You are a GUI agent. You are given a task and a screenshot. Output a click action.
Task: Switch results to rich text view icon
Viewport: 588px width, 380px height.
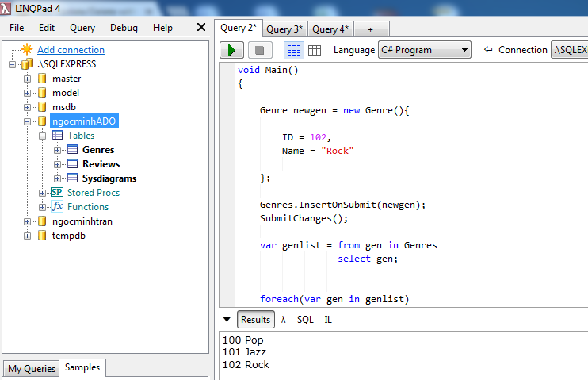294,50
